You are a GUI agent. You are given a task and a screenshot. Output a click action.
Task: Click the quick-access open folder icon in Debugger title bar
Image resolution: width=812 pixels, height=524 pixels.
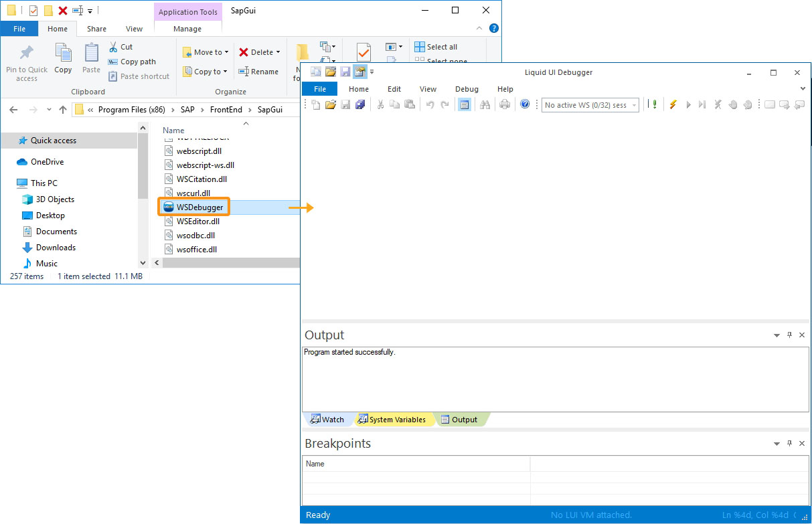pos(331,72)
